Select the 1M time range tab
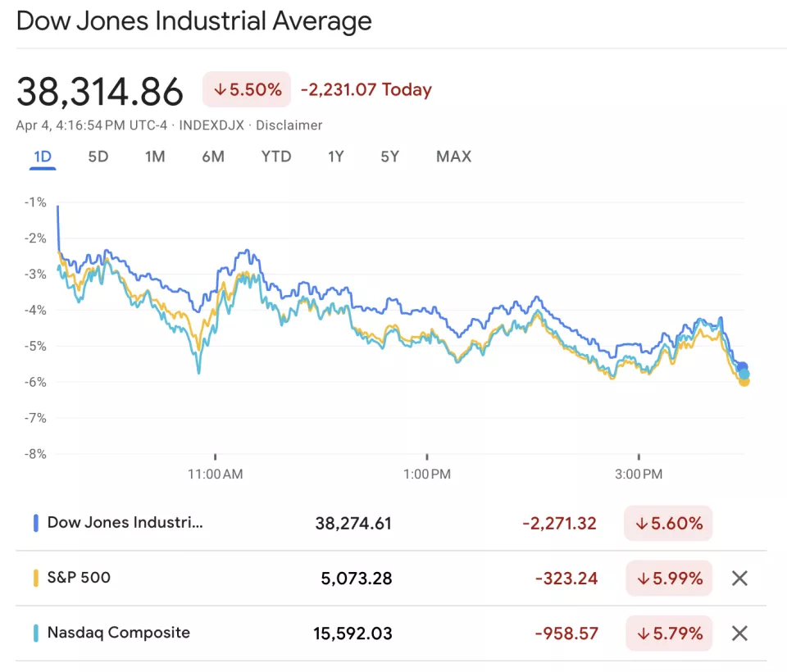787x672 pixels. 155,157
